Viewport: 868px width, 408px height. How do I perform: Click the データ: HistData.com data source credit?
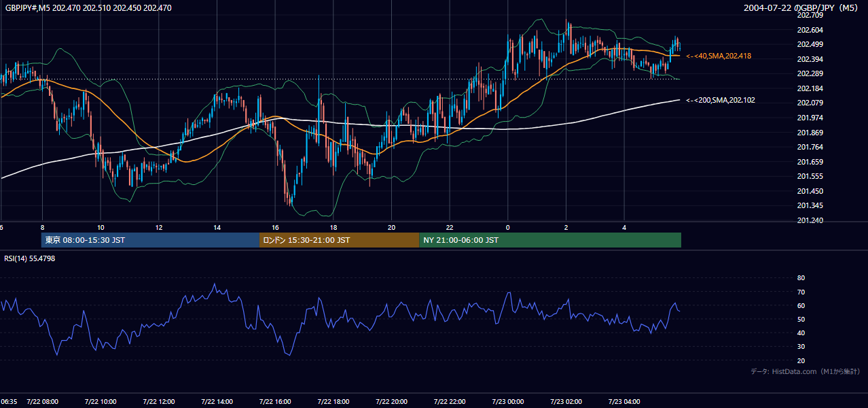coord(806,371)
